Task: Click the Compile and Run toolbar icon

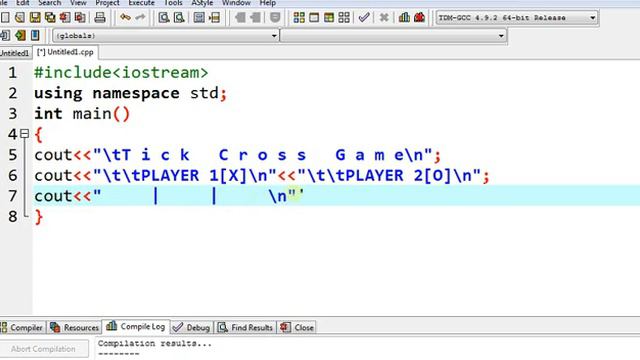Action: 329,18
